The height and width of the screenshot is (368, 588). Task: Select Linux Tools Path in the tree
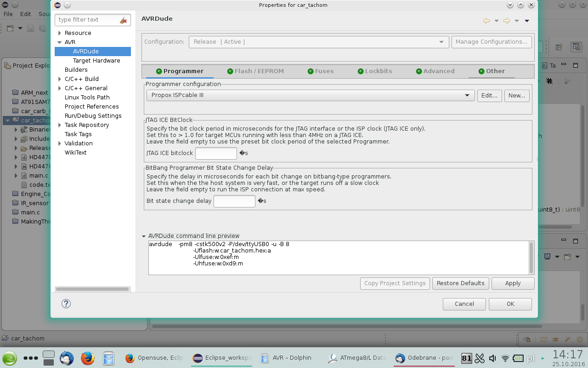pos(87,98)
